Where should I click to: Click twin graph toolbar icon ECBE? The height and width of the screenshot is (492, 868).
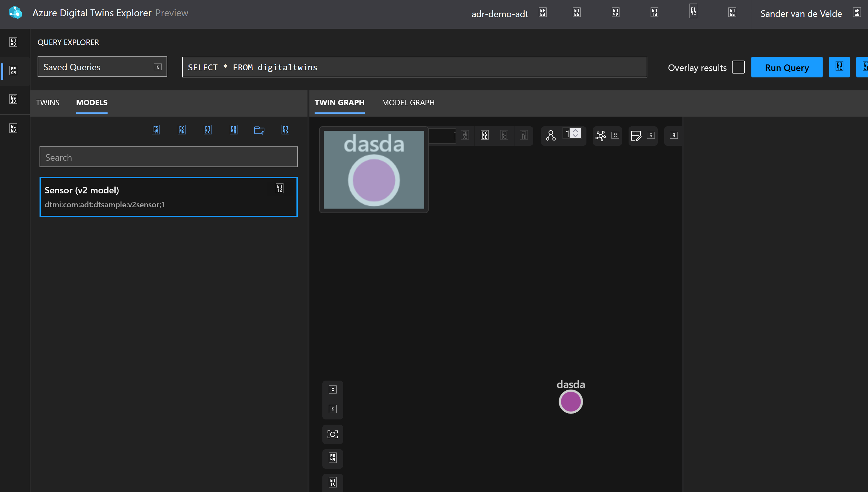coord(485,135)
